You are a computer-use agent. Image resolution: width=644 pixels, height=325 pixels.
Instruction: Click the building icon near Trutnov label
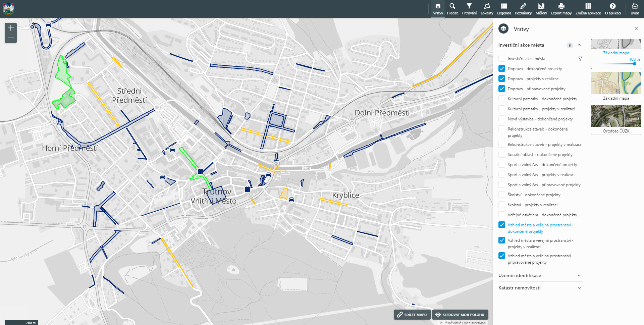(201, 171)
